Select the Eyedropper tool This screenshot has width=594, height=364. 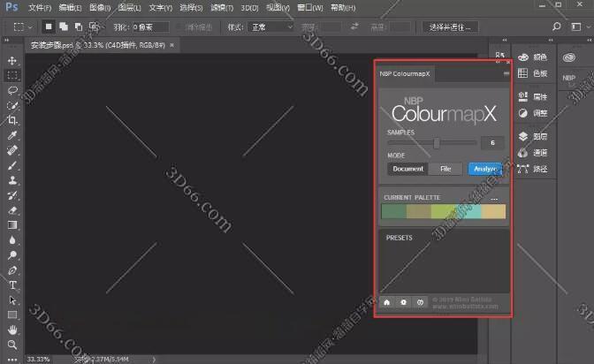pyautogui.click(x=12, y=135)
